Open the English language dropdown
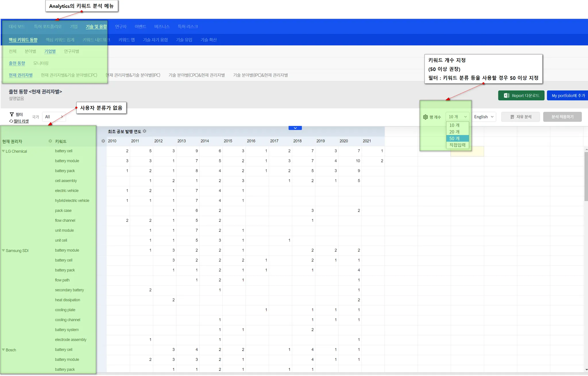This screenshot has width=588, height=376. pos(484,117)
